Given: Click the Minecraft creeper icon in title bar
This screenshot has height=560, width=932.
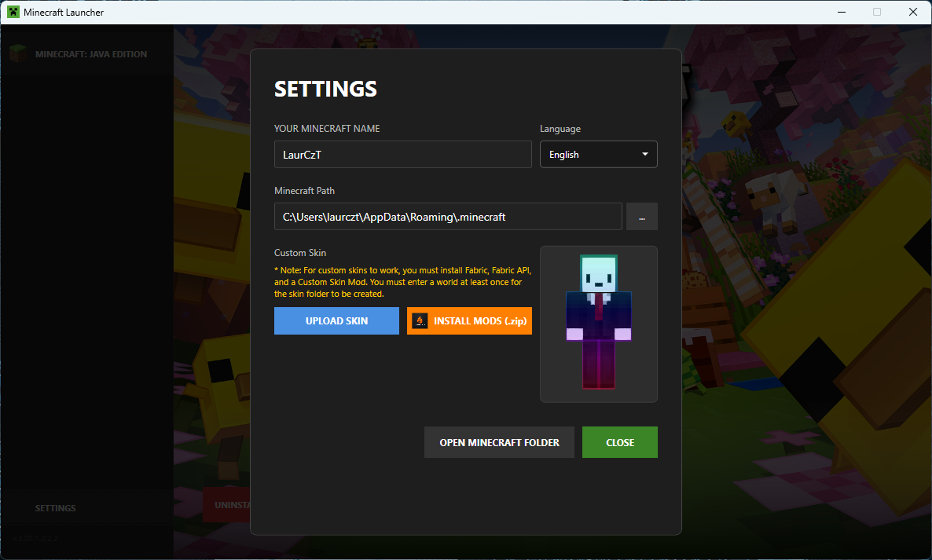Looking at the screenshot, I should (13, 12).
